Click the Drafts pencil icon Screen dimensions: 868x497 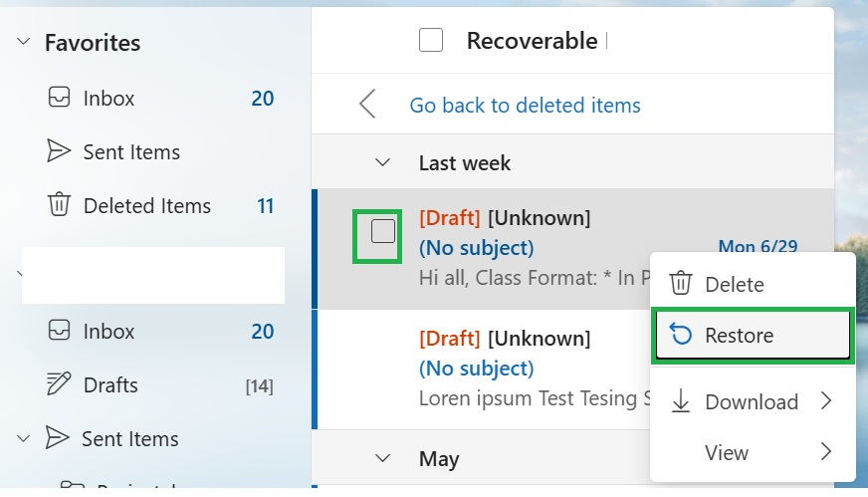point(59,384)
